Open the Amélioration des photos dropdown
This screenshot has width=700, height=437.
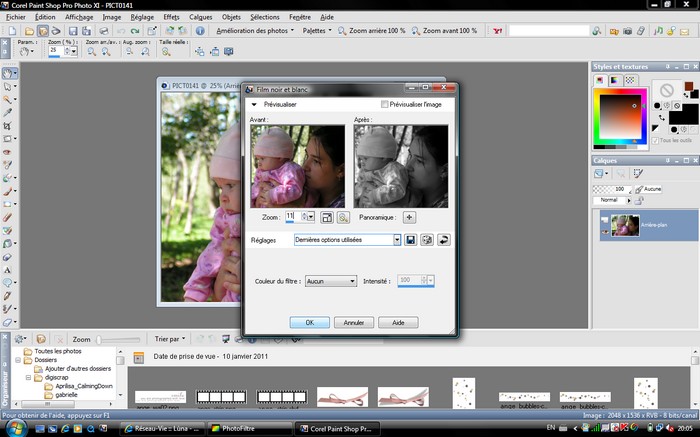pos(255,31)
